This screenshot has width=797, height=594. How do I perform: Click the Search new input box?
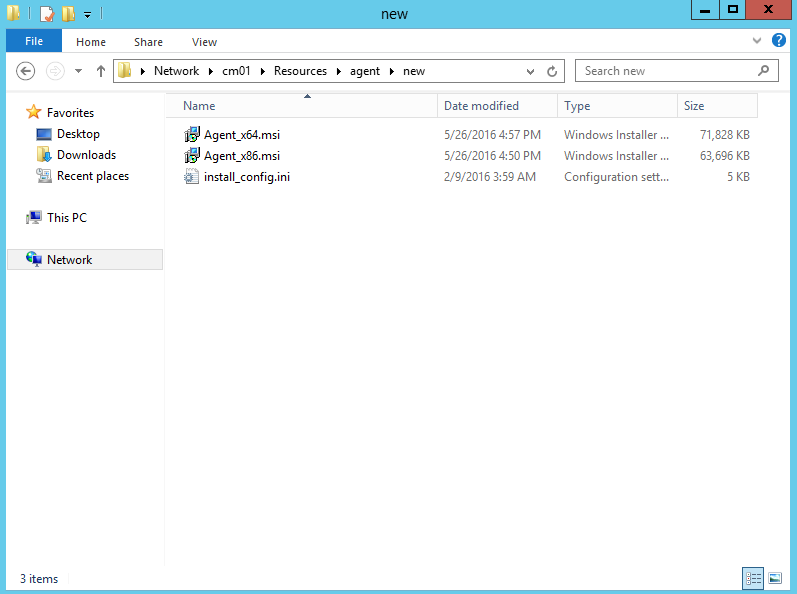pyautogui.click(x=665, y=71)
